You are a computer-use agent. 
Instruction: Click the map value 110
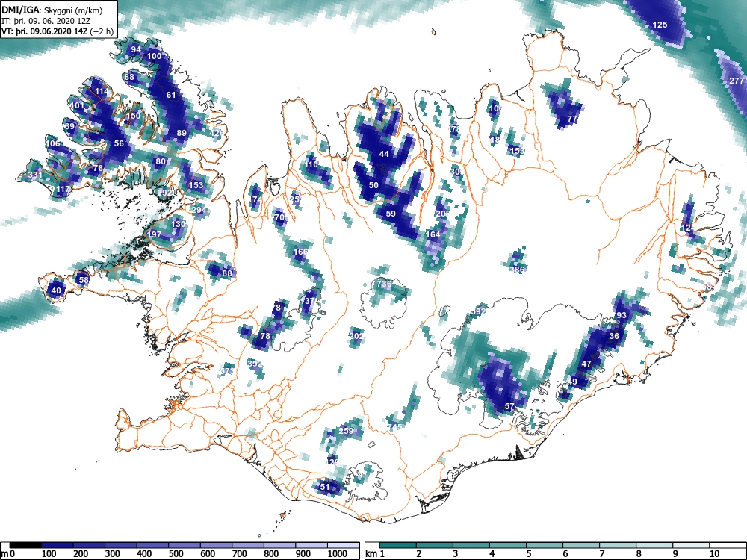pyautogui.click(x=311, y=164)
